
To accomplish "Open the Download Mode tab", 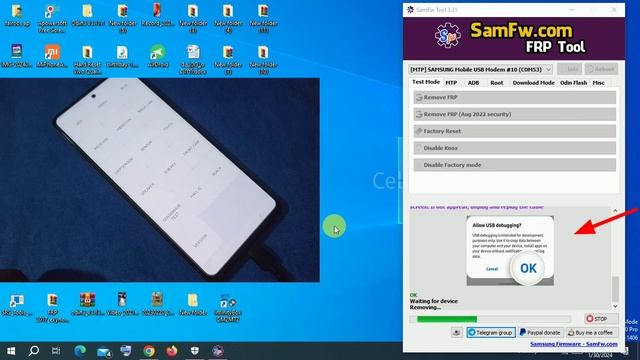I will [533, 82].
